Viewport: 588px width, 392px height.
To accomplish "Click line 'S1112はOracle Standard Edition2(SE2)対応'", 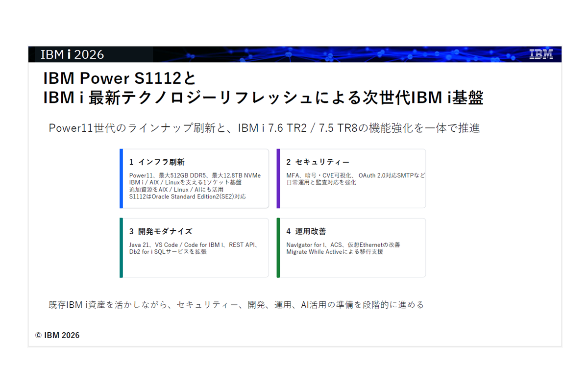I will (188, 196).
